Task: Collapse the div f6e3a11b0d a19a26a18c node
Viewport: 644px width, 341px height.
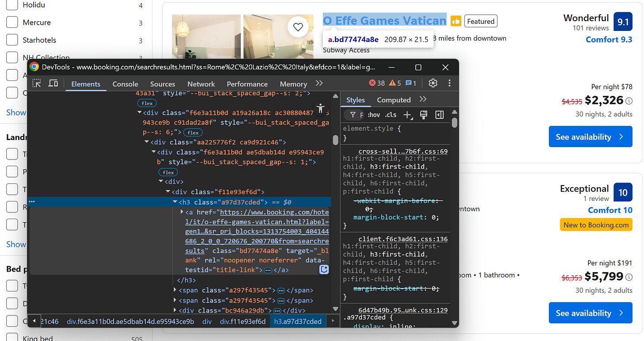Action: click(140, 113)
